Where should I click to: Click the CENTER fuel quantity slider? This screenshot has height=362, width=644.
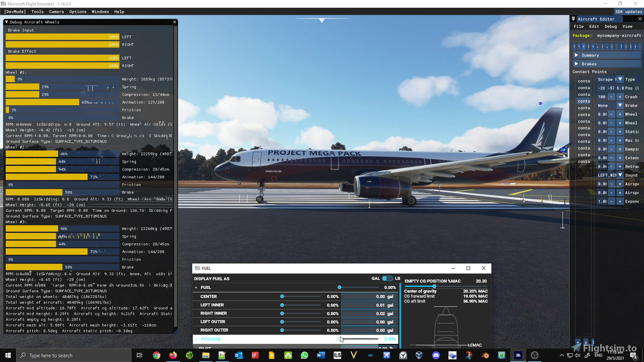click(282, 296)
